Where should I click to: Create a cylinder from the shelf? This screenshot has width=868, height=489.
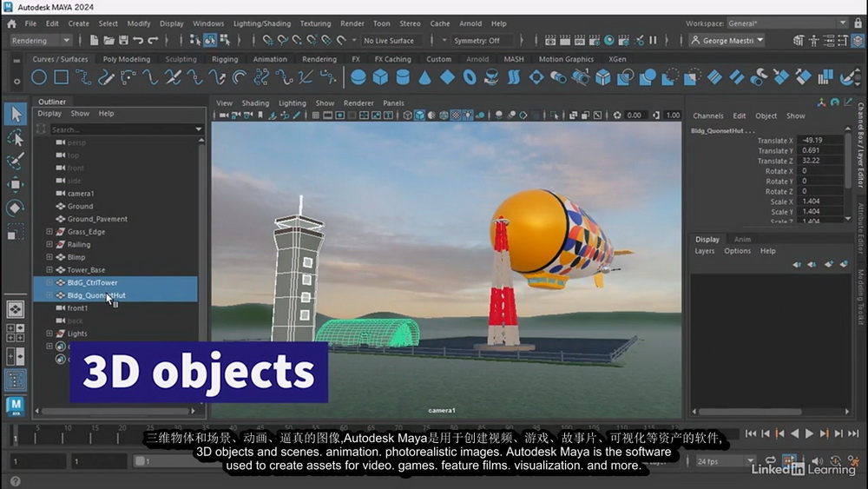[x=403, y=77]
